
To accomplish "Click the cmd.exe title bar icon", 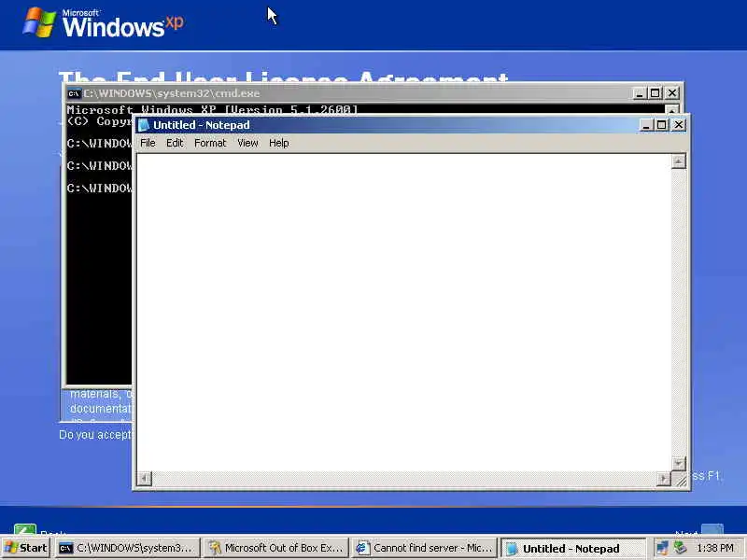I will point(74,93).
